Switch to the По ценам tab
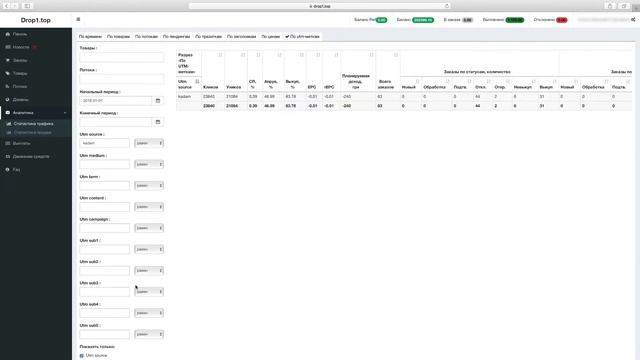The height and width of the screenshot is (360, 640). click(x=271, y=37)
